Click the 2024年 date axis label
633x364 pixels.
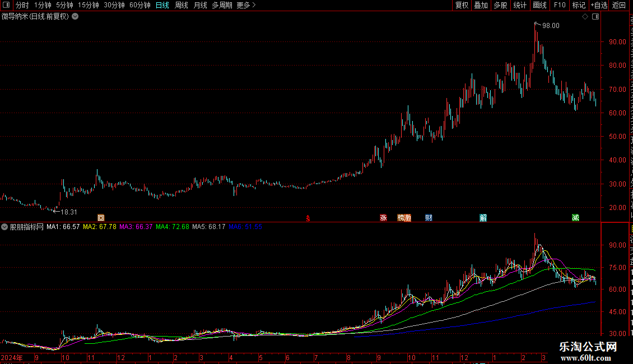tap(12, 357)
